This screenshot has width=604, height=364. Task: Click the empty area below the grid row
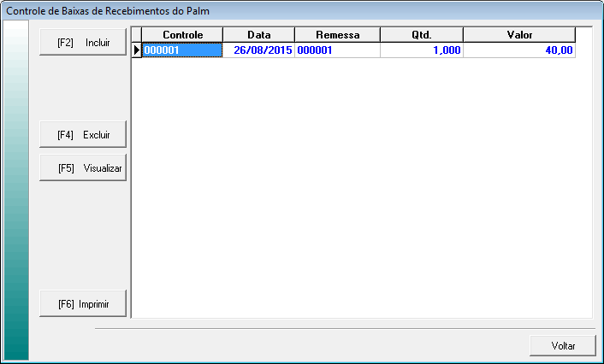[359, 188]
